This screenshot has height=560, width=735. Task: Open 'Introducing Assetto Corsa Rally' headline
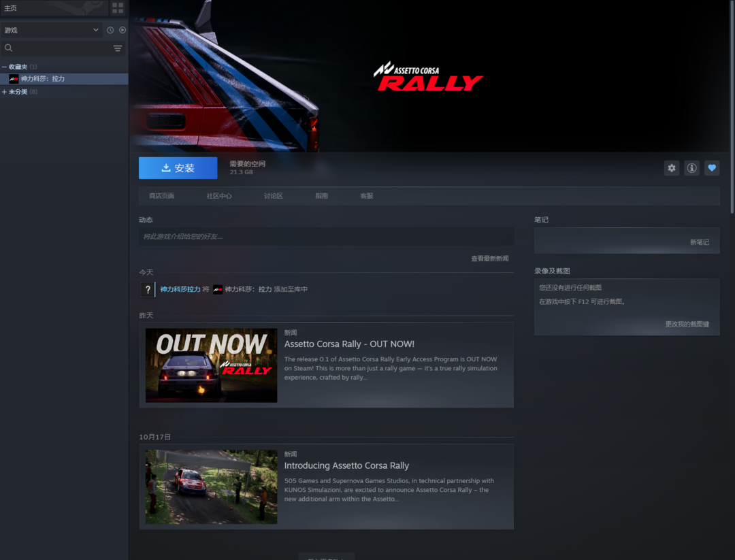coord(346,466)
